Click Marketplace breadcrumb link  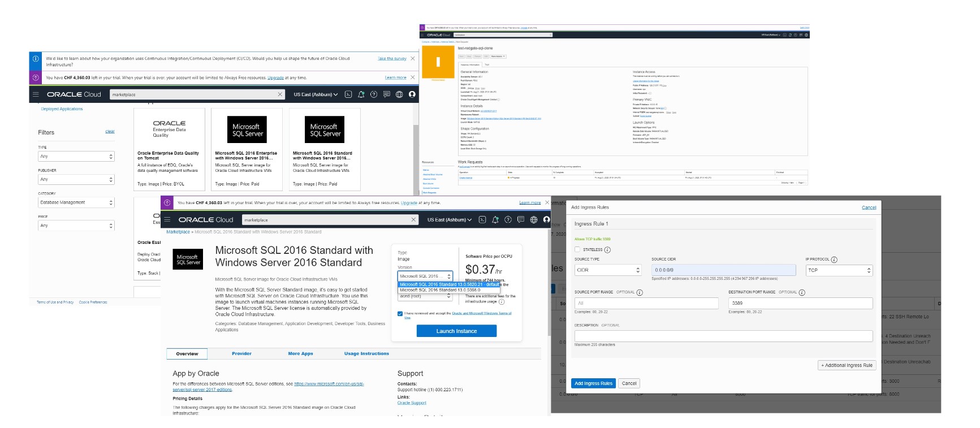[x=178, y=232]
